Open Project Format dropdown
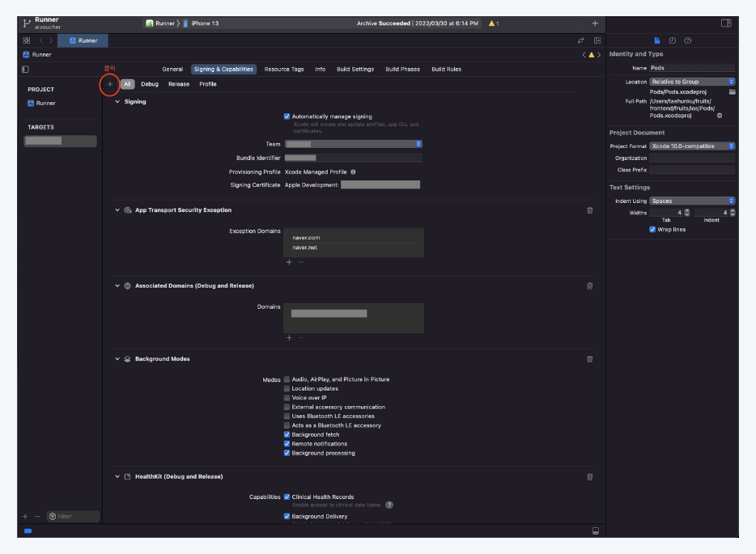The height and width of the screenshot is (554, 756). 692,146
